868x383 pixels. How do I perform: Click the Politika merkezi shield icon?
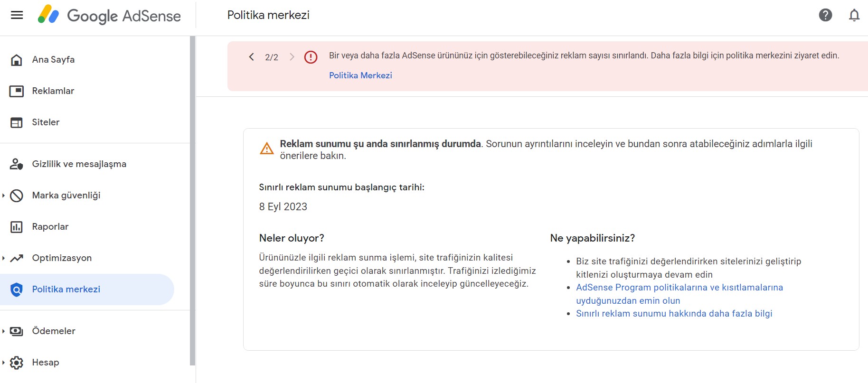pyautogui.click(x=17, y=290)
